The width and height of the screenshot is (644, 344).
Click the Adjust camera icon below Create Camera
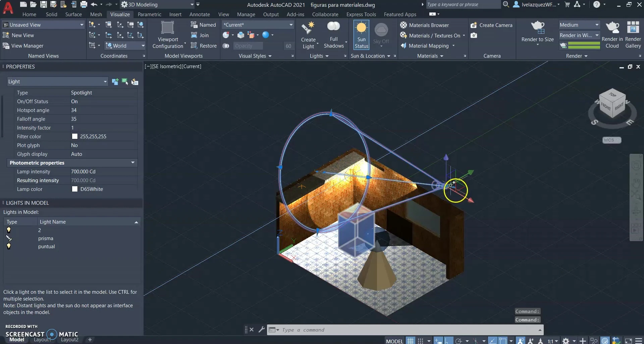(474, 35)
